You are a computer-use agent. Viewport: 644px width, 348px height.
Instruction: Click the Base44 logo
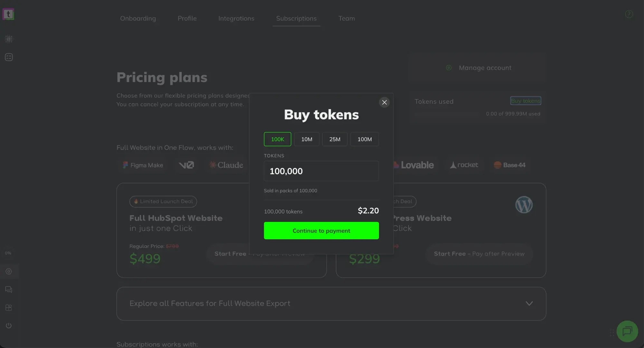pyautogui.click(x=509, y=165)
